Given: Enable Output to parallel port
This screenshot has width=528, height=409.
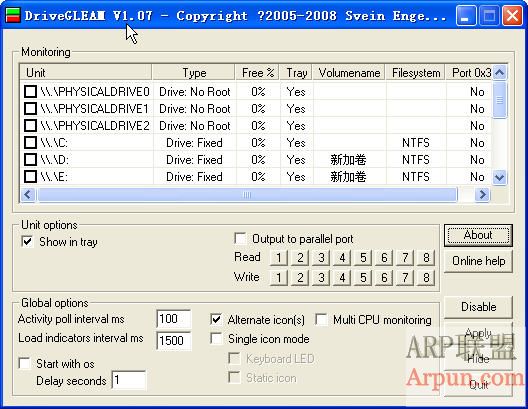Looking at the screenshot, I should click(x=240, y=238).
